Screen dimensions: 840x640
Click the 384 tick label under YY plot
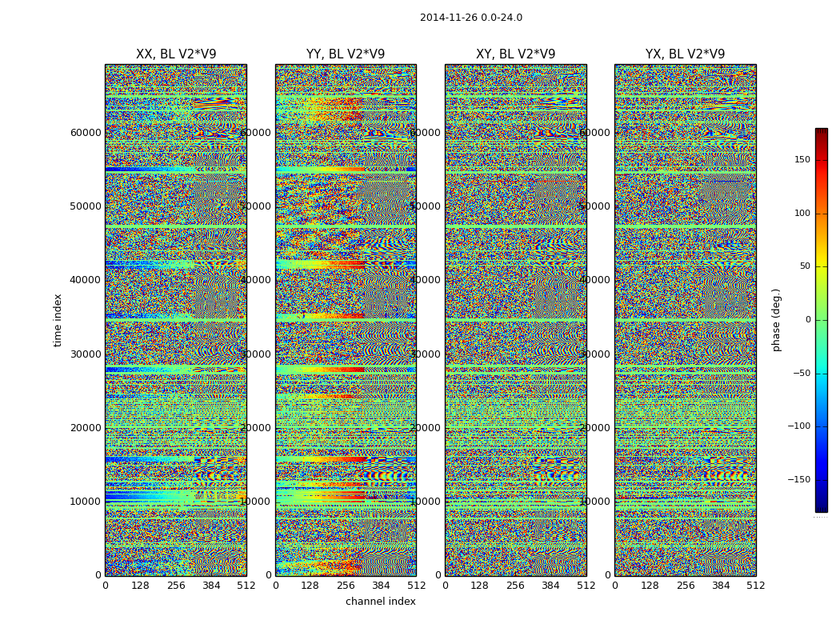pyautogui.click(x=381, y=586)
